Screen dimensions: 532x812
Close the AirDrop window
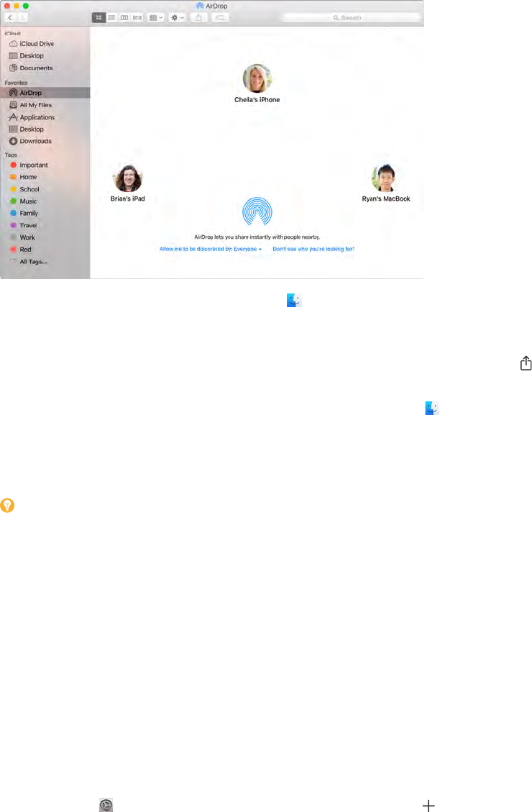tap(7, 6)
